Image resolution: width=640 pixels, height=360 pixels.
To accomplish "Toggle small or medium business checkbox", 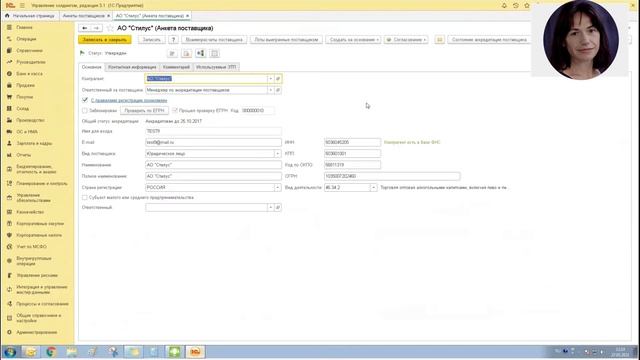I will [x=84, y=198].
